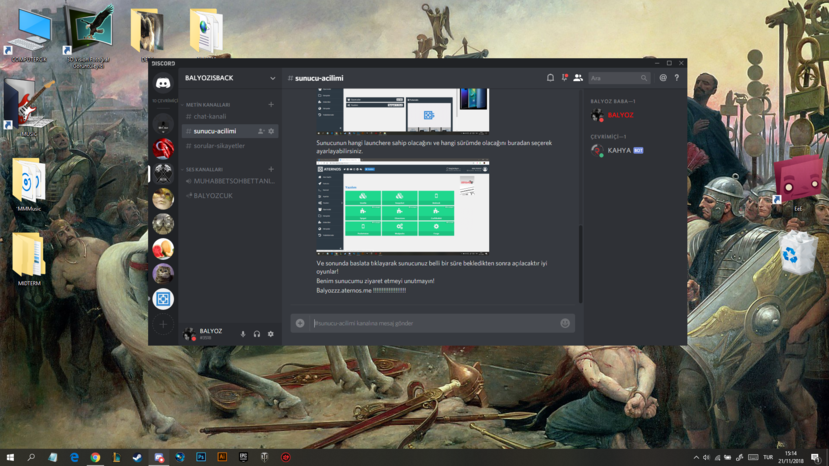Open Discord help question mark
829x466 pixels.
676,78
